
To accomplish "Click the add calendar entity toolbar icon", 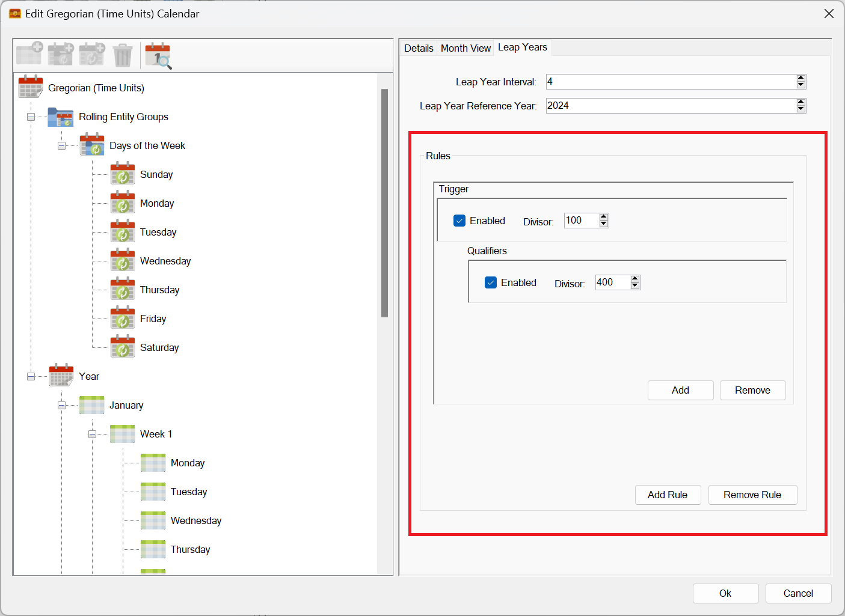I will [29, 54].
